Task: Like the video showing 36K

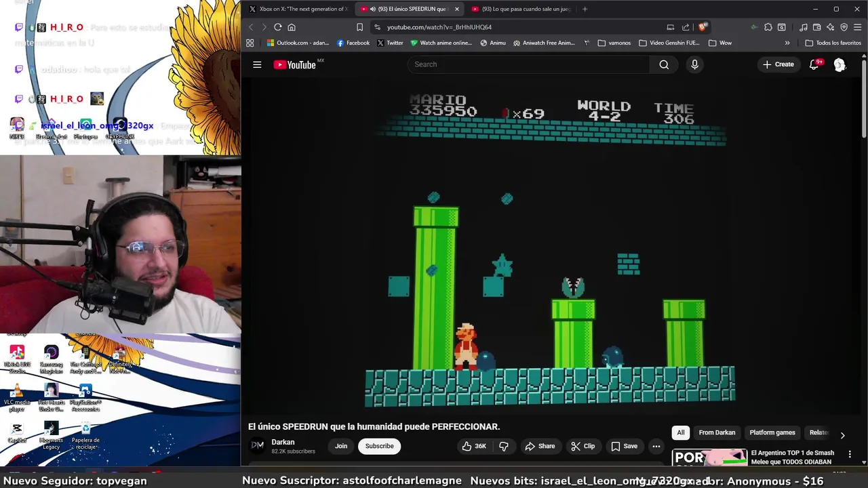Action: (474, 446)
